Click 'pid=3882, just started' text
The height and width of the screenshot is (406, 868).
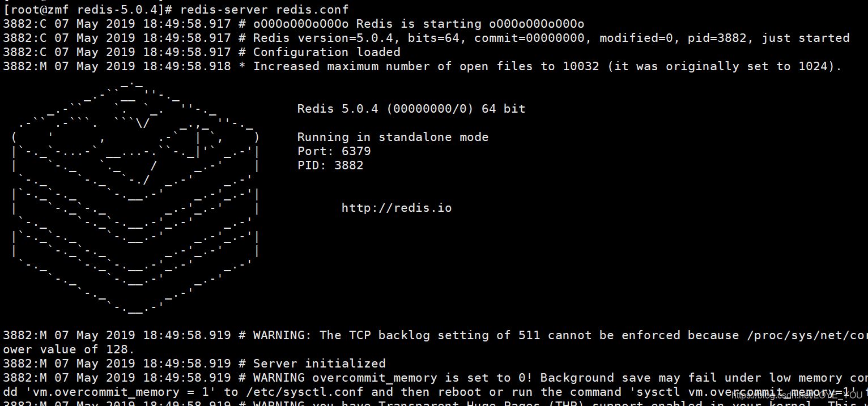point(769,38)
